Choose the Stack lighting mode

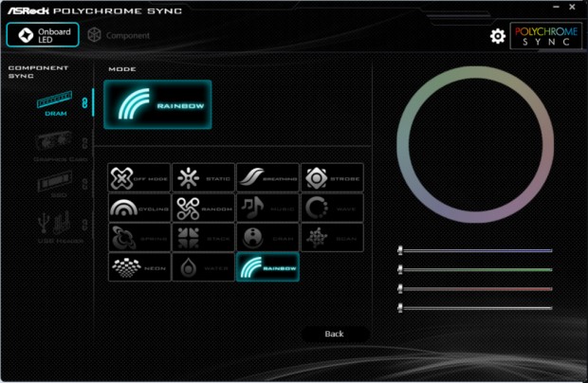tap(203, 238)
